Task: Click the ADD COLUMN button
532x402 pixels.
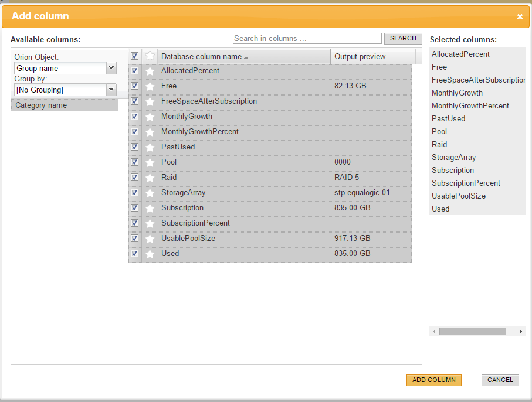Action: [434, 380]
